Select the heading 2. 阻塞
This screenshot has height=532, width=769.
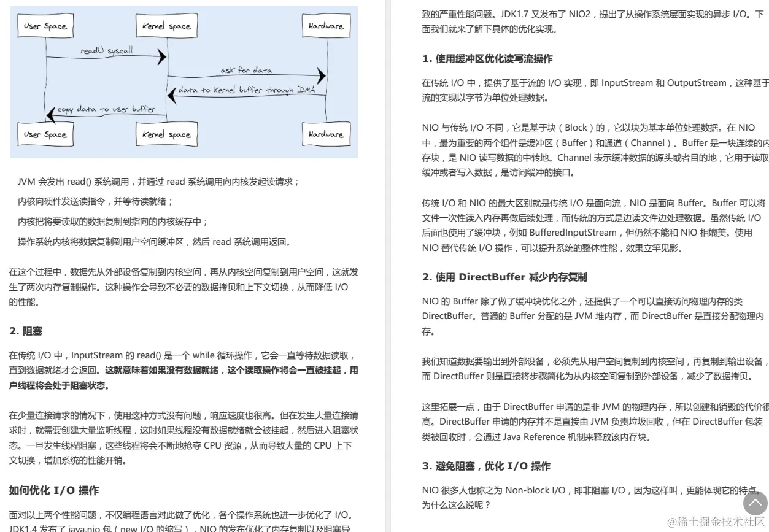pos(27,332)
